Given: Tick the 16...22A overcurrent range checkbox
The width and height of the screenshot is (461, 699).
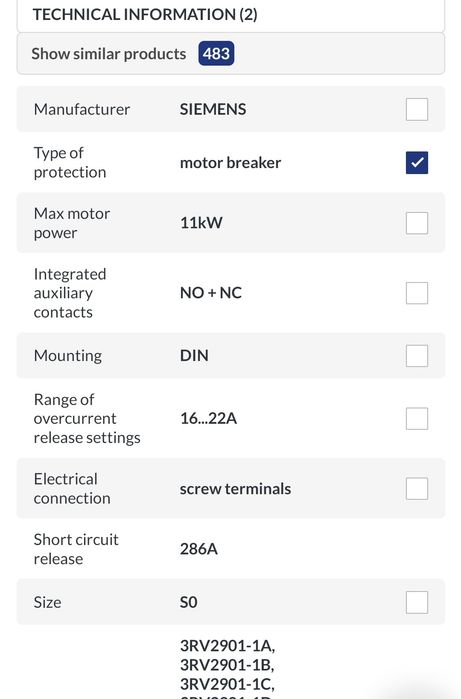Looking at the screenshot, I should 416,419.
